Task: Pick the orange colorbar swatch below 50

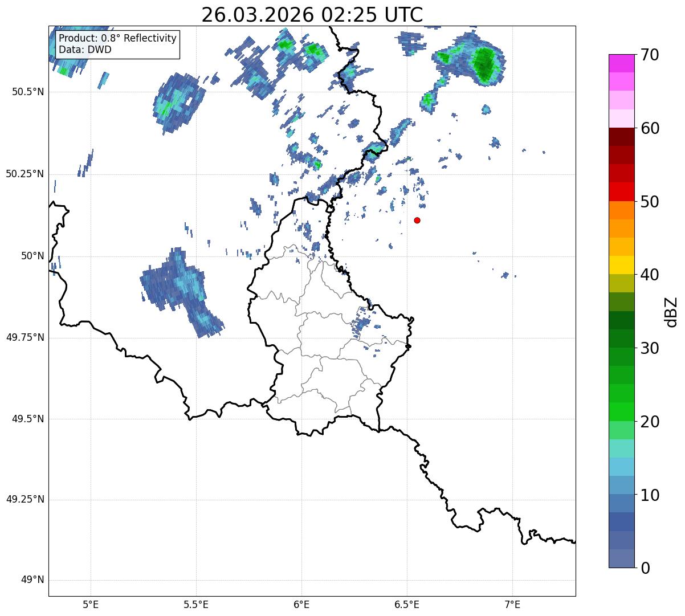Action: 622,210
